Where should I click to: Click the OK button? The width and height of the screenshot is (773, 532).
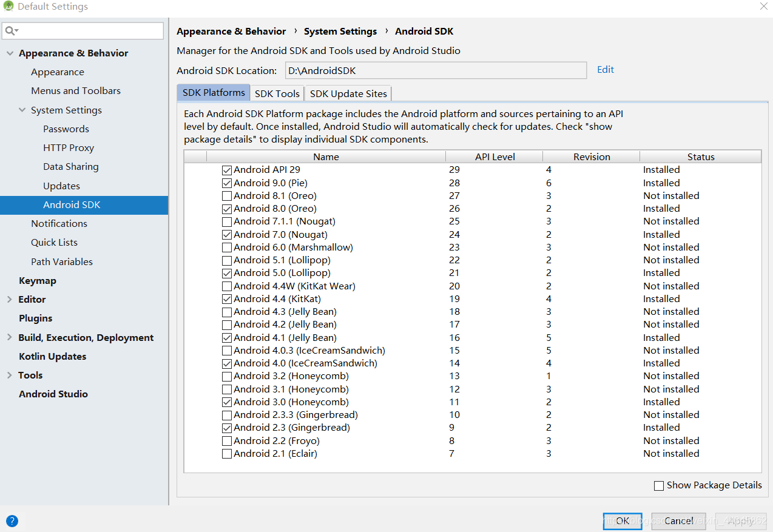623,520
